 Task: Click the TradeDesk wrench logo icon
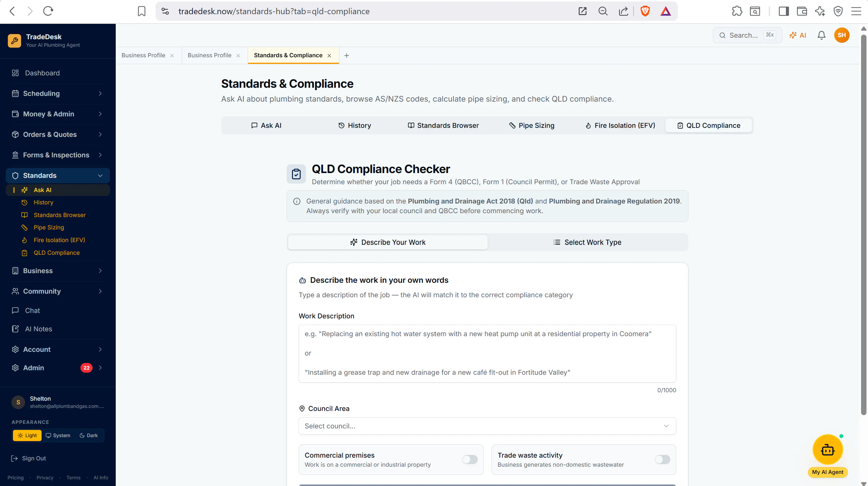click(x=14, y=40)
